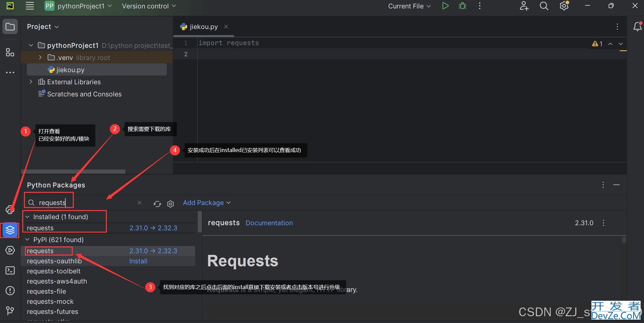
Task: Upgrade PyPI requests to 2.32.3
Action: (153, 251)
